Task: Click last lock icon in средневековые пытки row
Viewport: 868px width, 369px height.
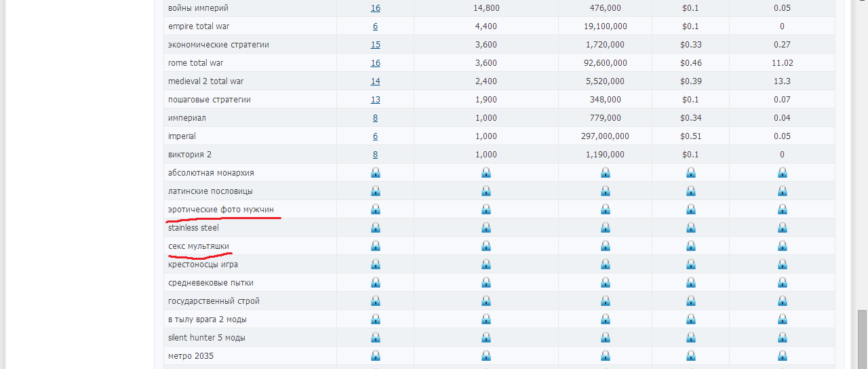Action: point(782,283)
